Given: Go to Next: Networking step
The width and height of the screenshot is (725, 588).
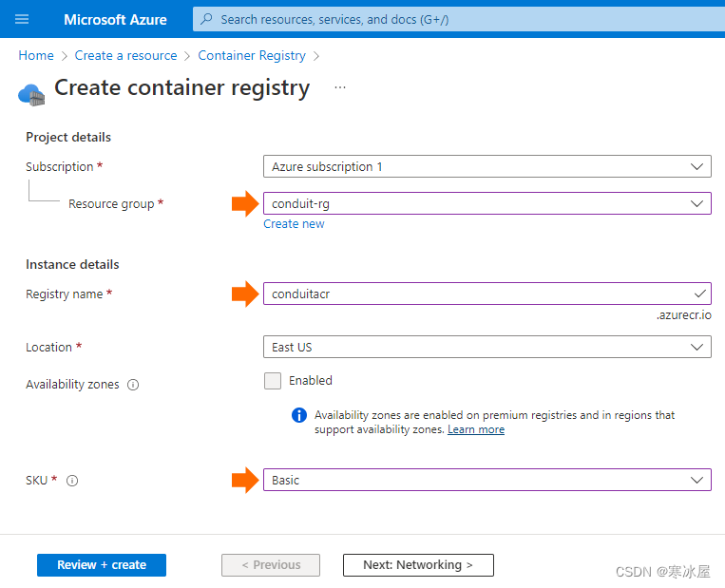Looking at the screenshot, I should [418, 565].
